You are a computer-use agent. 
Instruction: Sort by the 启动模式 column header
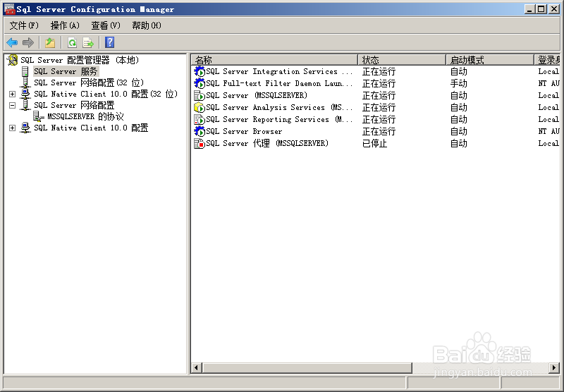pos(490,60)
